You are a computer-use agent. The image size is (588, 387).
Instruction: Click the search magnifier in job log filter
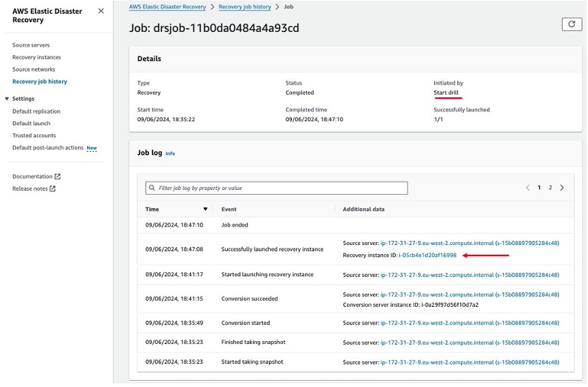click(x=152, y=188)
